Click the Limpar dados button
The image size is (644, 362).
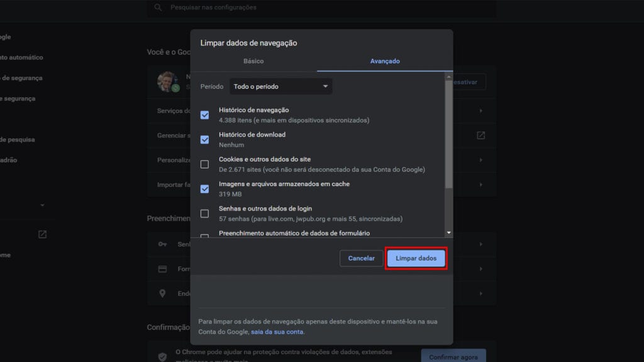pyautogui.click(x=416, y=258)
